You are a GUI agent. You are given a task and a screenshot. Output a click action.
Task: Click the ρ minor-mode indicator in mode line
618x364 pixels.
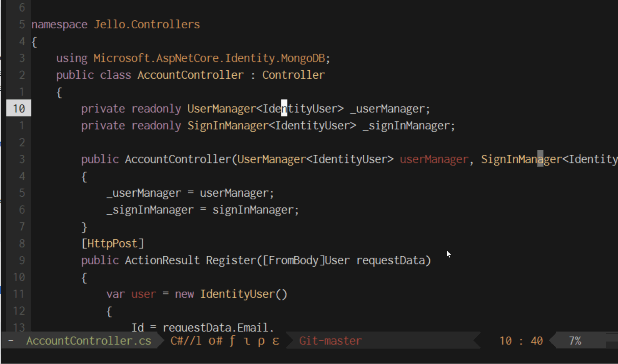261,341
